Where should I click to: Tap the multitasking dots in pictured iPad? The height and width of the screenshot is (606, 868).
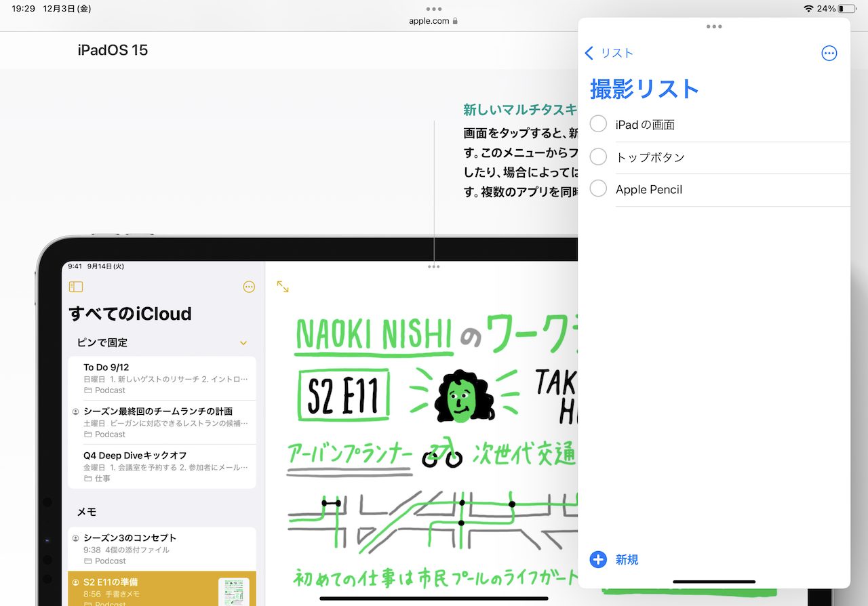tap(434, 267)
